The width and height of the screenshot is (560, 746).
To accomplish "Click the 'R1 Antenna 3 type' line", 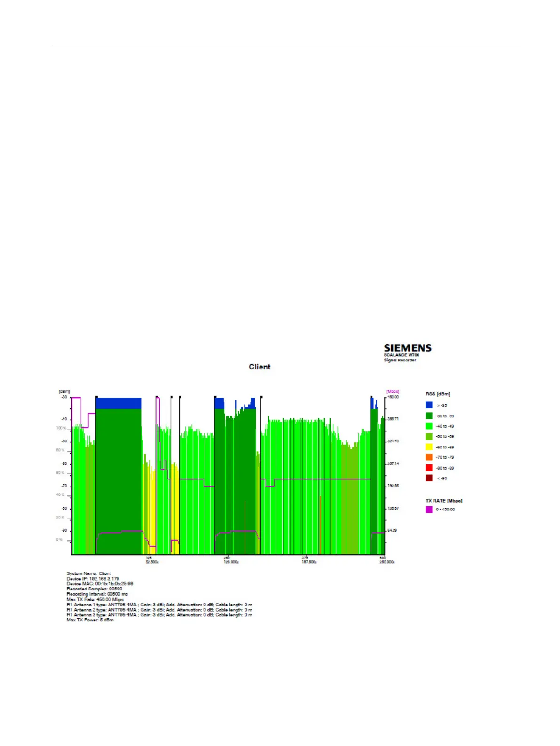I will pos(159,615).
